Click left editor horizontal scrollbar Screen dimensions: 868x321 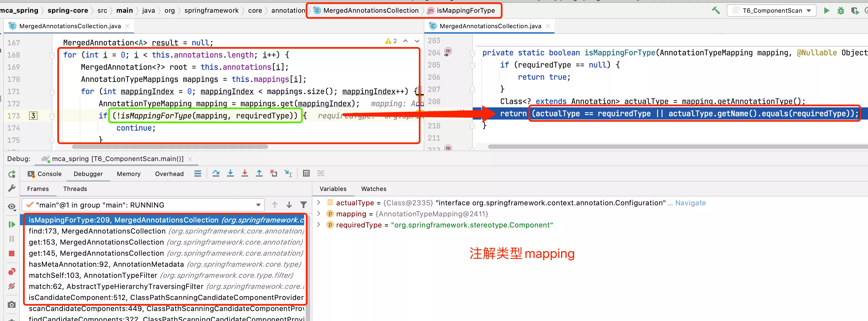coord(170,146)
